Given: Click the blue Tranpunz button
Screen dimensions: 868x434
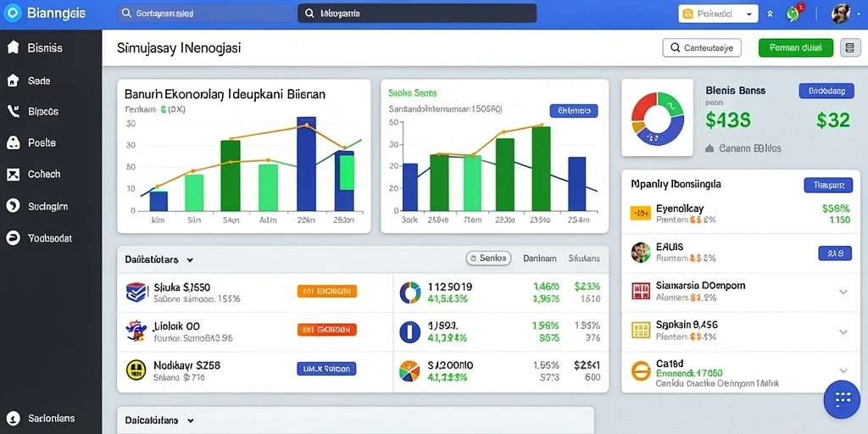Looking at the screenshot, I should (x=828, y=185).
